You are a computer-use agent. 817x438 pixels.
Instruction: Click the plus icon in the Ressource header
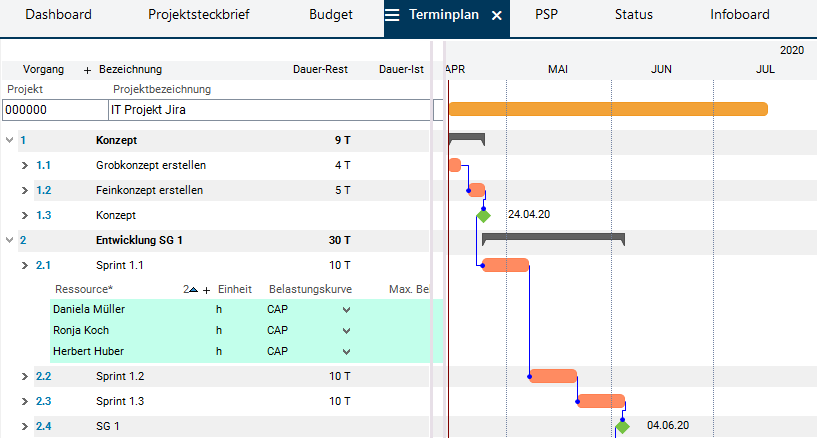(207, 290)
